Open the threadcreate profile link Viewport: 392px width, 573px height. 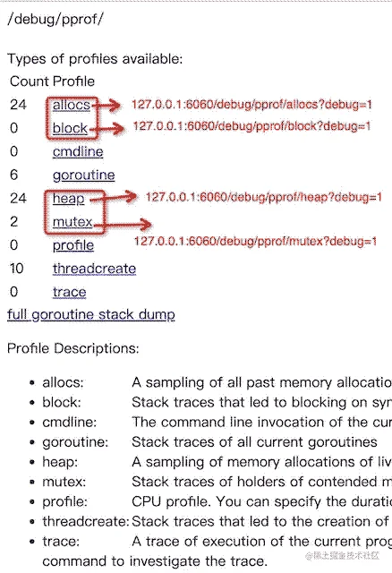tap(94, 269)
